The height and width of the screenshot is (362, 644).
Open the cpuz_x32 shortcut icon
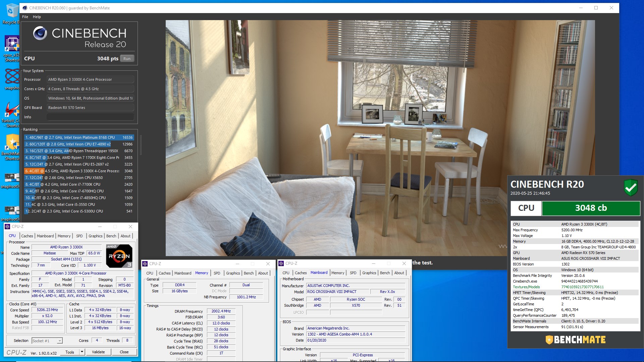tap(11, 49)
